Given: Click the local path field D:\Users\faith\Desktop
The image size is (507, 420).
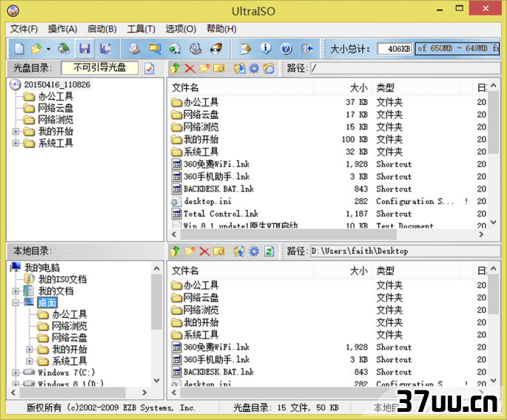Looking at the screenshot, I should [406, 251].
